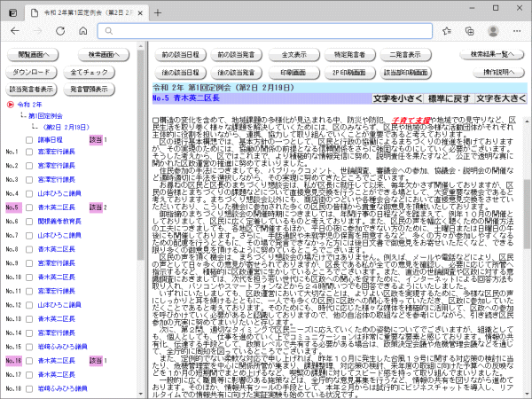This screenshot has height=399, width=532.
Task: Go to 後の該当発言
Action: point(236,73)
